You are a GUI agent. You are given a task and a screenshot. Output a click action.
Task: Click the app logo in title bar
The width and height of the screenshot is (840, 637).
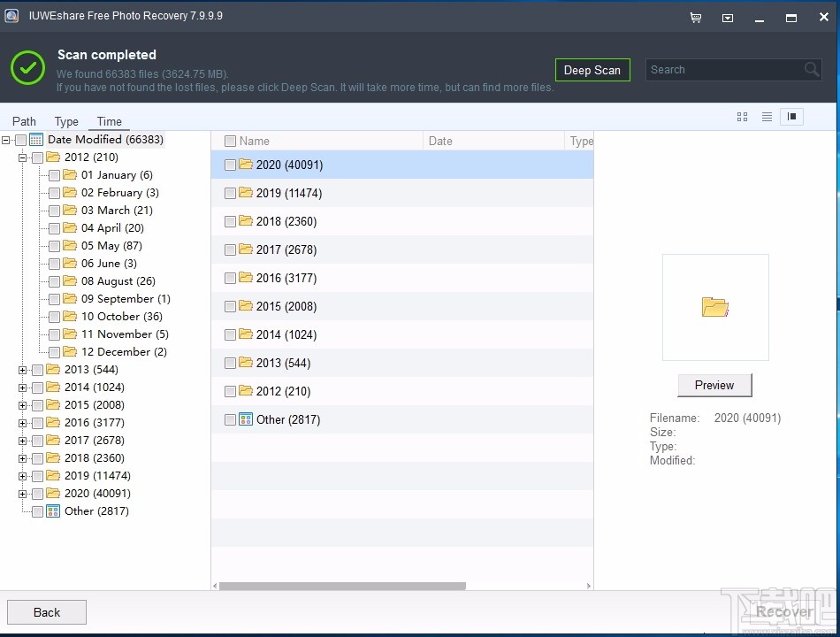[11, 16]
